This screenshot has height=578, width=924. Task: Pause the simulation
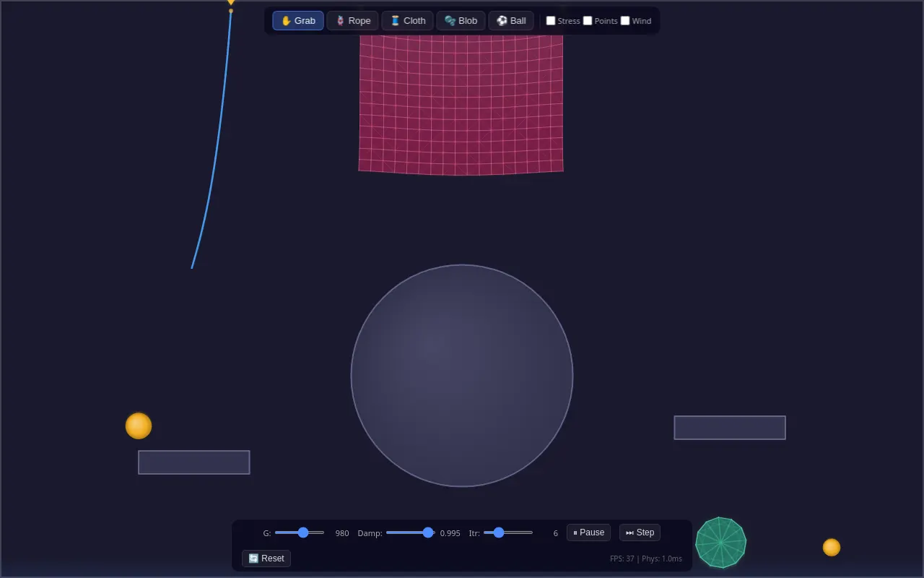[x=588, y=532]
